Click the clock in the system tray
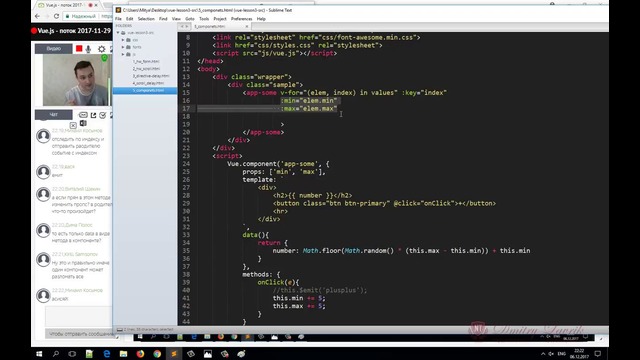Viewport: 640px width, 360px height. coord(579,354)
